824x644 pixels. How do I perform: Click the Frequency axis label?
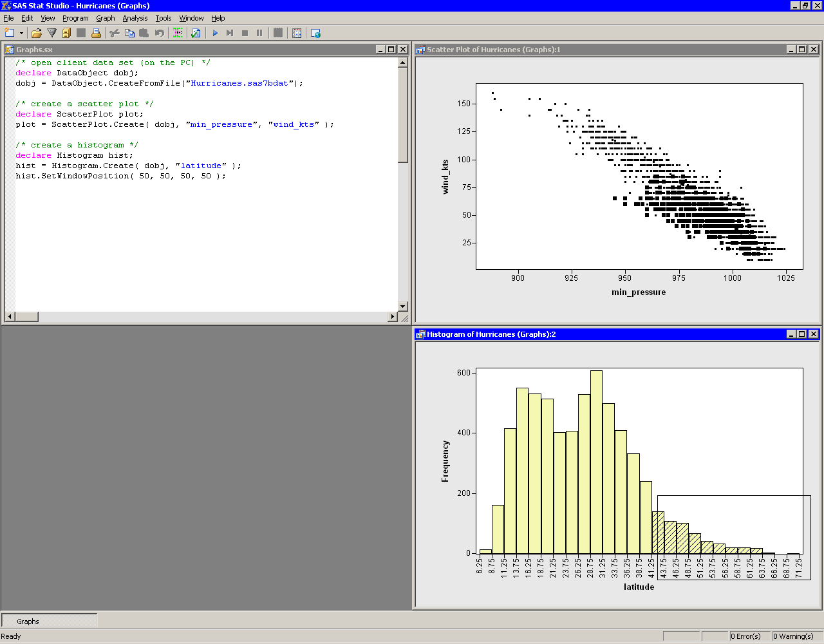[x=445, y=461]
